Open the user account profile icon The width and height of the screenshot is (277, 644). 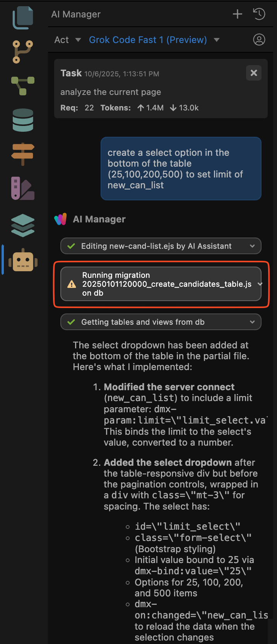click(259, 40)
